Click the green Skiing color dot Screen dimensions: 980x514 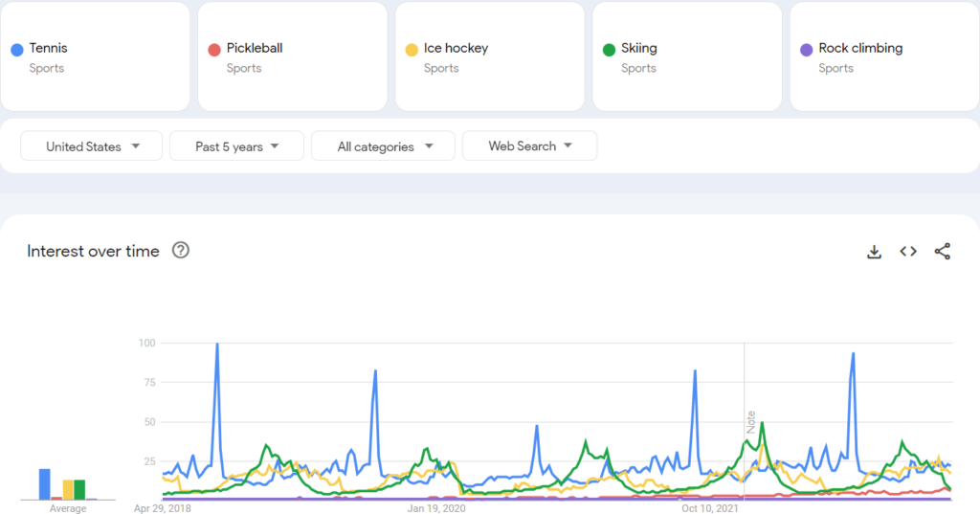pyautogui.click(x=609, y=50)
